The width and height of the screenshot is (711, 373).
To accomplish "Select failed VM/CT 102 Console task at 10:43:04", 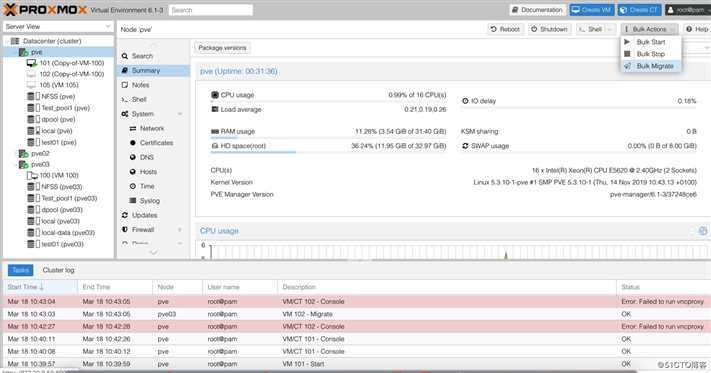I will click(356, 301).
